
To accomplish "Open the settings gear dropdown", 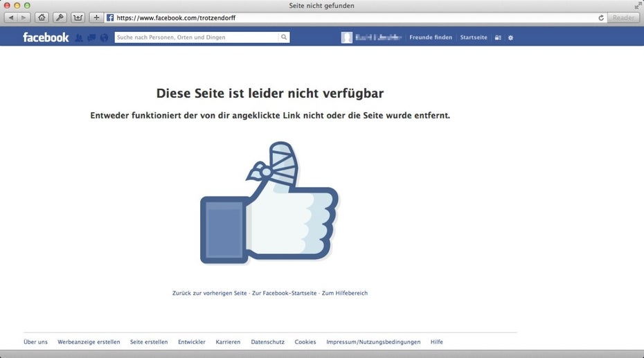I will point(510,38).
